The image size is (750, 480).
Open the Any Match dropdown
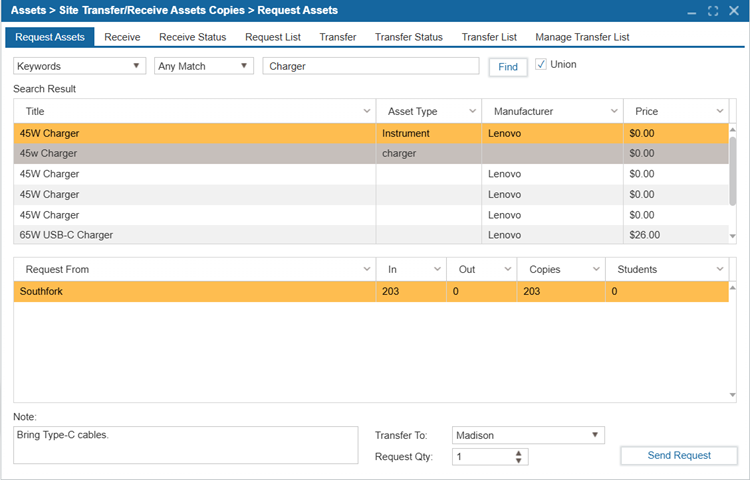tap(203, 66)
